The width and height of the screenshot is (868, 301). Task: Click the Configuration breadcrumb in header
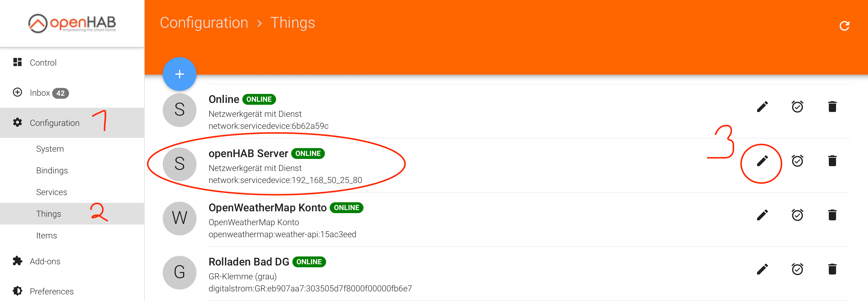[204, 23]
